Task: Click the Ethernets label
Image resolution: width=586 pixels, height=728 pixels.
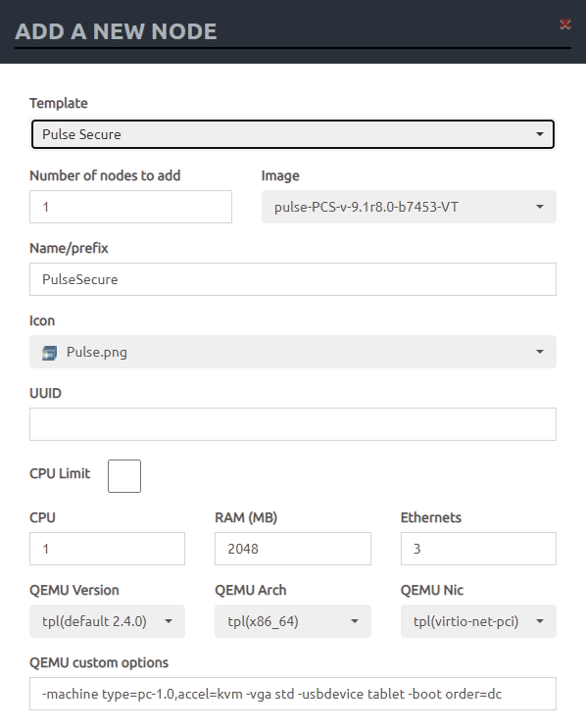Action: click(x=431, y=517)
